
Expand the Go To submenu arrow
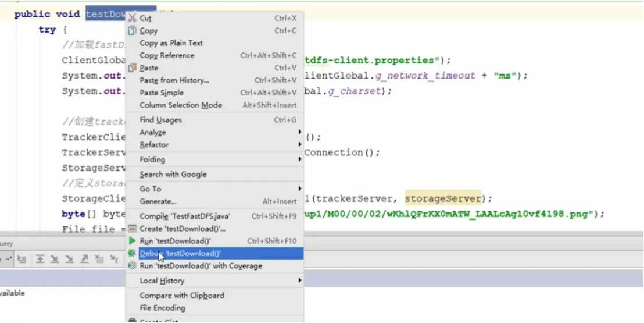(300, 189)
